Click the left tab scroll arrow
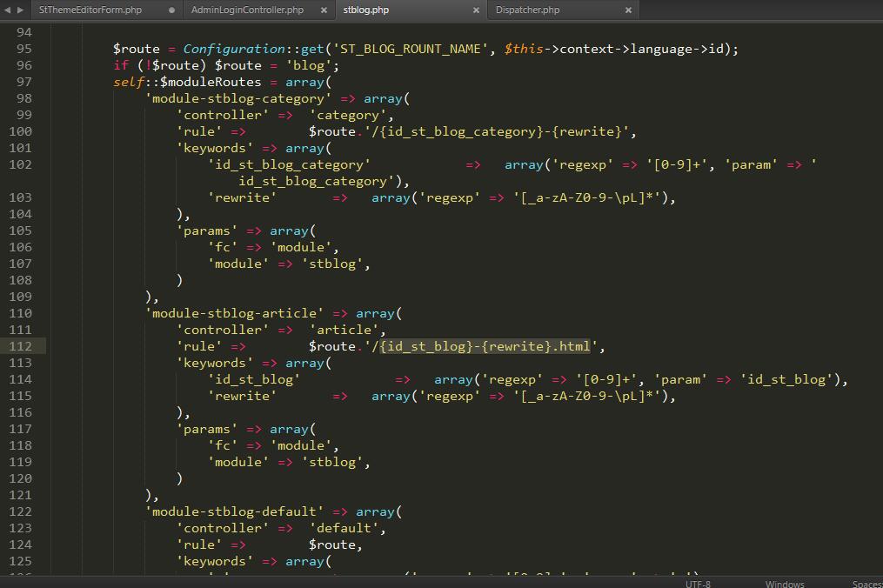 click(8, 10)
